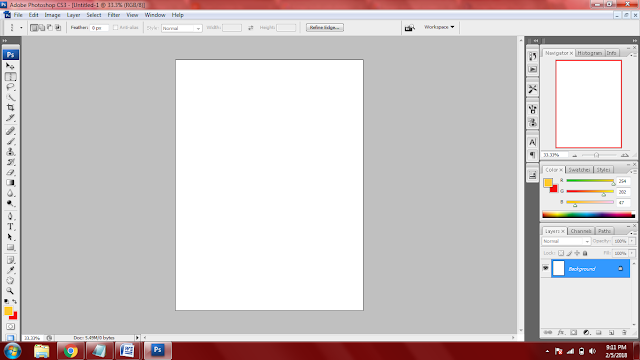Select the Pen tool
Screen dimensions: 640x360
[x=10, y=216]
